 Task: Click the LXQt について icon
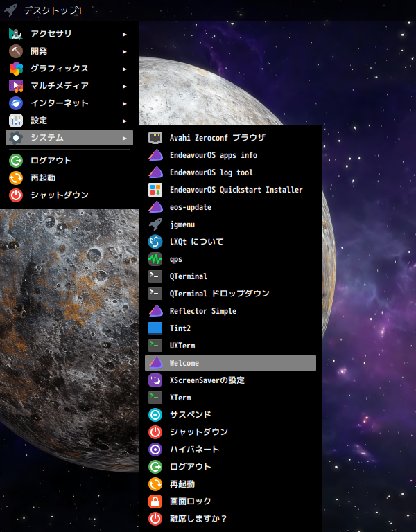coord(156,242)
